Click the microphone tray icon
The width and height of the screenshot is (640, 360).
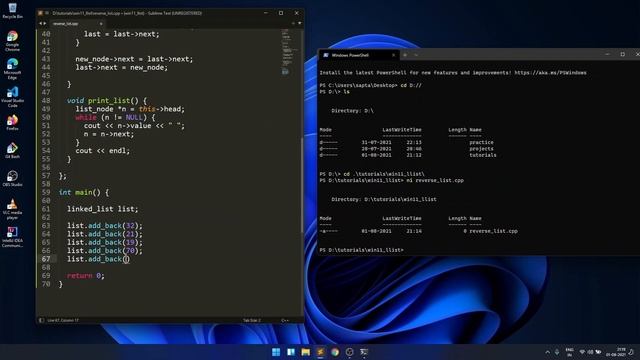[557, 352]
